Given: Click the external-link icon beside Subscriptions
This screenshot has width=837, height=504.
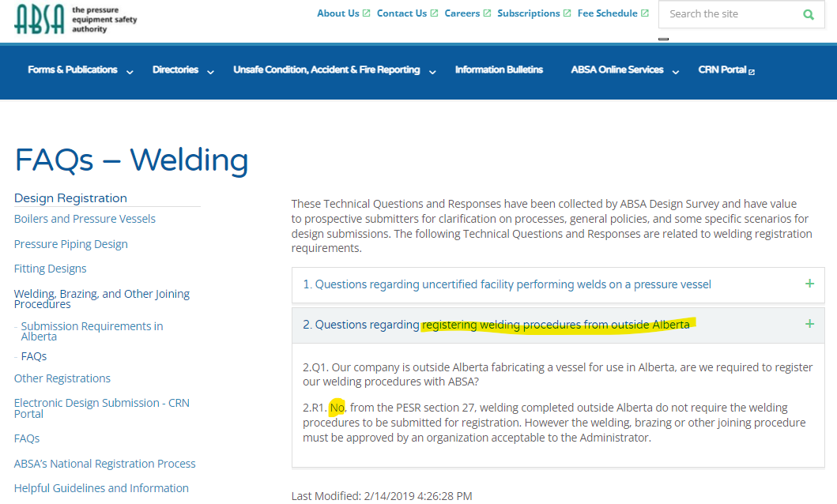Looking at the screenshot, I should point(567,13).
